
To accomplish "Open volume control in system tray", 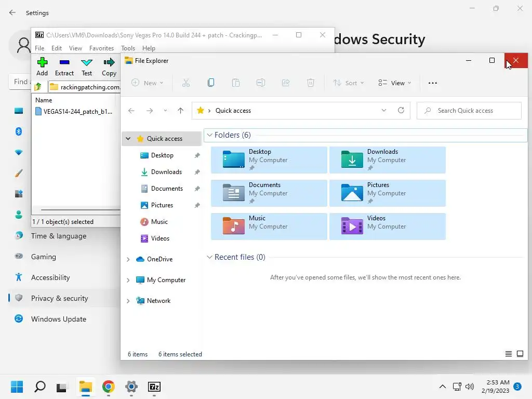I will click(470, 387).
